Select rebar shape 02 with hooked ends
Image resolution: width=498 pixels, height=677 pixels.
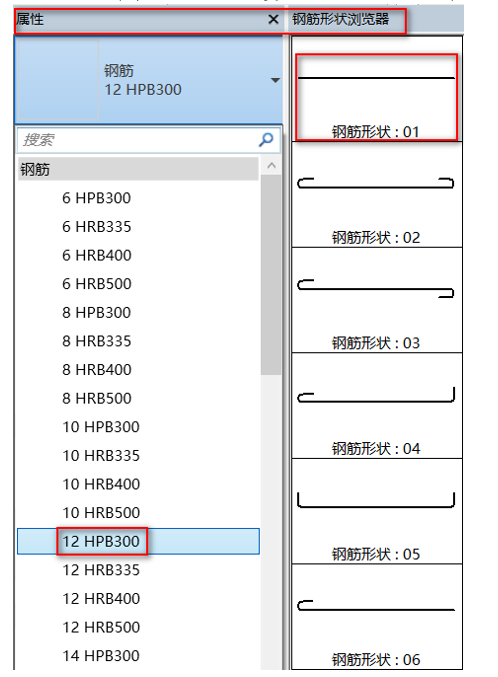[x=376, y=194]
